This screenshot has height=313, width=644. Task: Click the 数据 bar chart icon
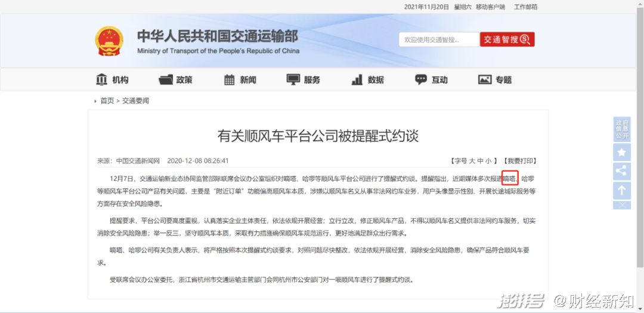tap(357, 80)
